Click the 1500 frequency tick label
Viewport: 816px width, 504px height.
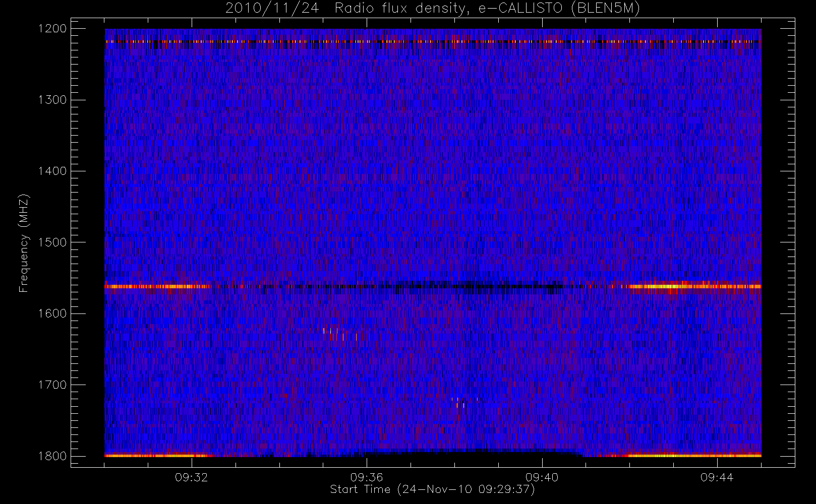coord(52,242)
